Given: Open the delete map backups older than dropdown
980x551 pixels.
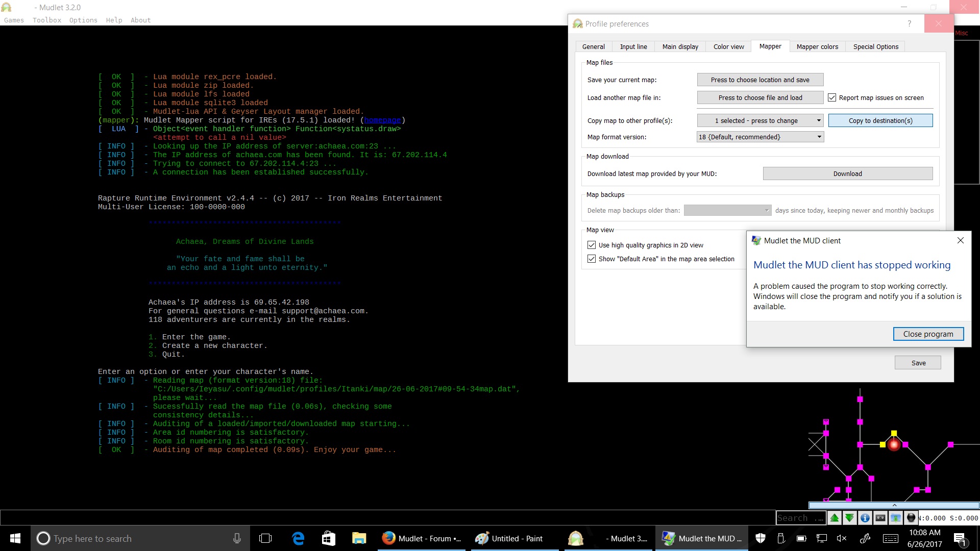Looking at the screenshot, I should click(x=727, y=210).
